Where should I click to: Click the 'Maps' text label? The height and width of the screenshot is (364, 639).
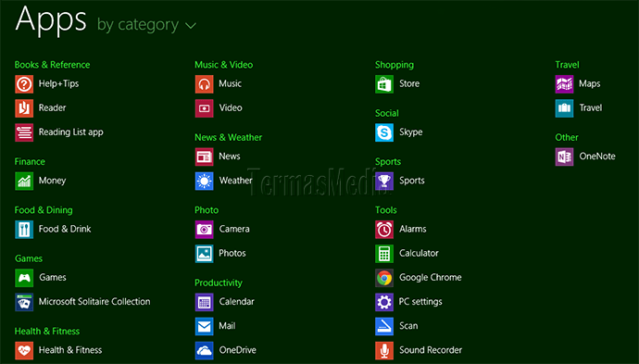(590, 84)
